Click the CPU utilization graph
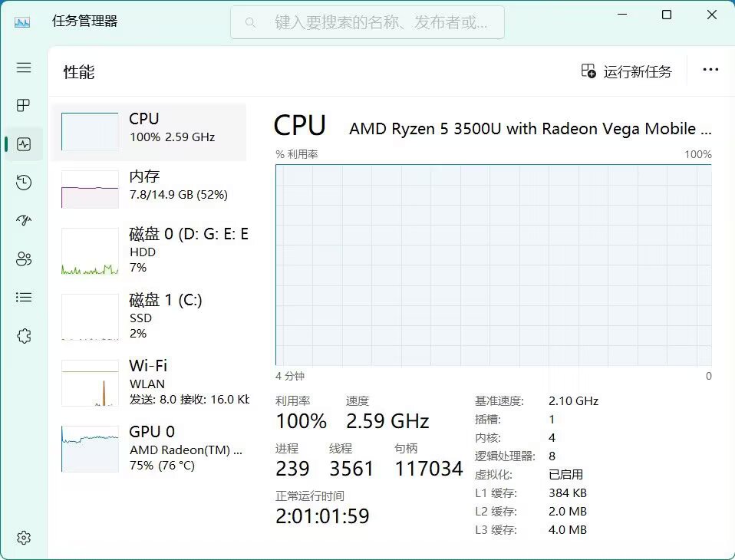 click(493, 265)
